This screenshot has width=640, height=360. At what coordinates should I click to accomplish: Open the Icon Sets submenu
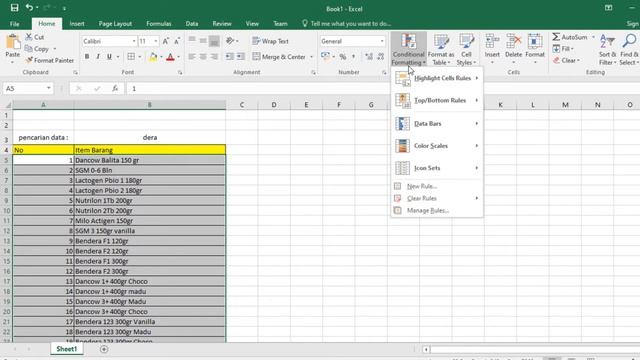[437, 168]
